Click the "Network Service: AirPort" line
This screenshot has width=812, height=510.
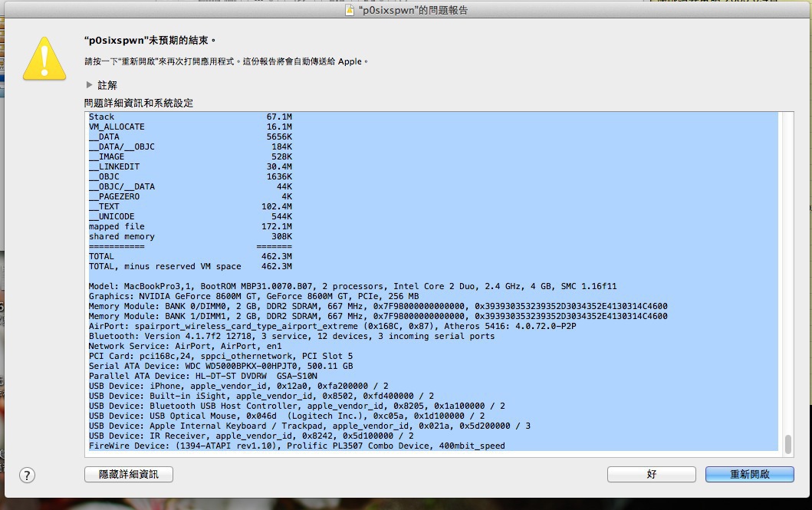(185, 346)
